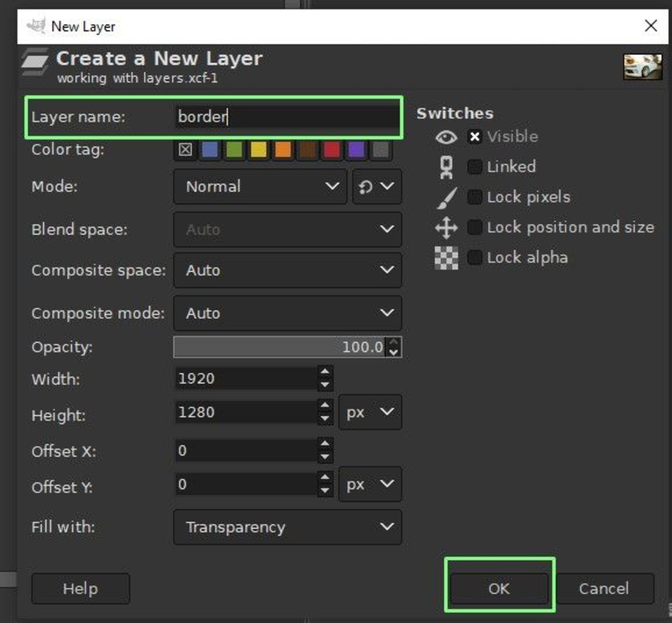Enable the Lock alpha checkbox
This screenshot has height=623, width=672.
click(475, 258)
